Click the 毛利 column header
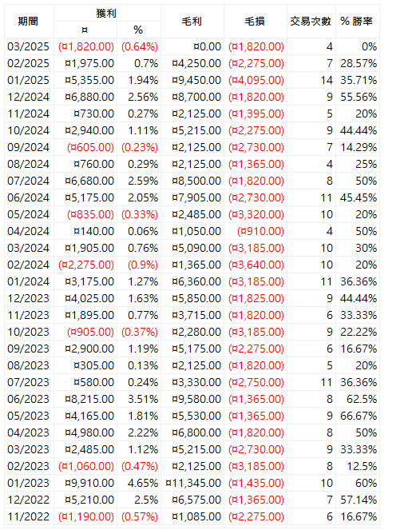Viewport: 420px width, 530px height. 192,22
